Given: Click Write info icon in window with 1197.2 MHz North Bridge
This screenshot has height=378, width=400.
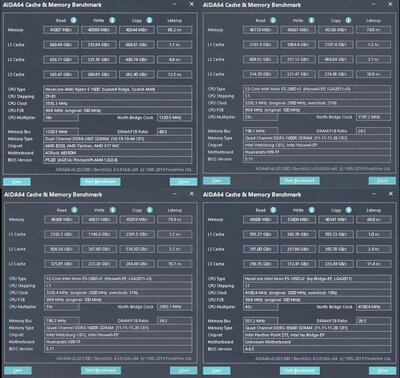Looking at the screenshot, I should (311, 20).
